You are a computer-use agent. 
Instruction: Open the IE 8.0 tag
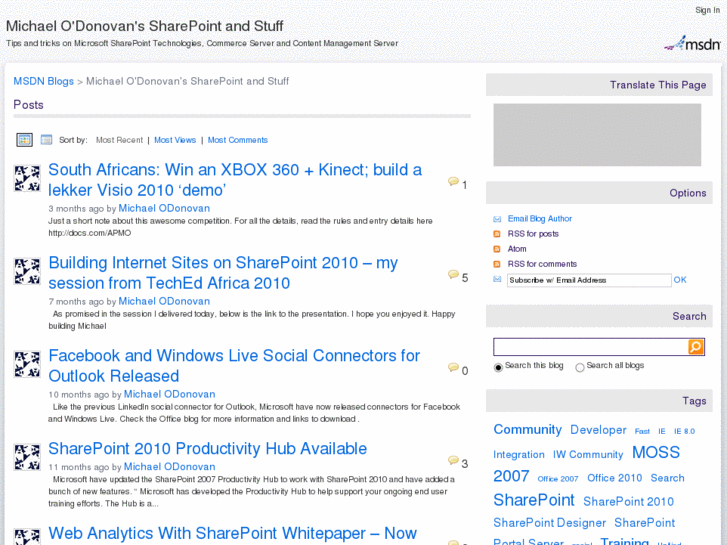click(684, 431)
